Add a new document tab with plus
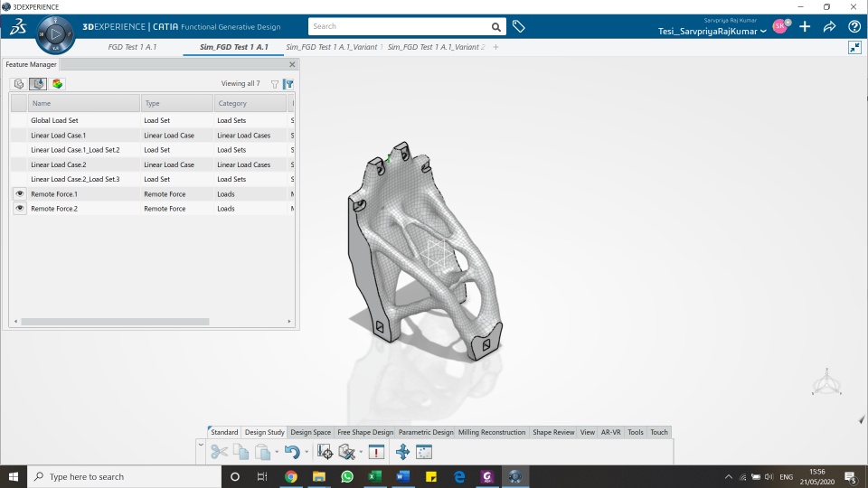 tap(496, 47)
